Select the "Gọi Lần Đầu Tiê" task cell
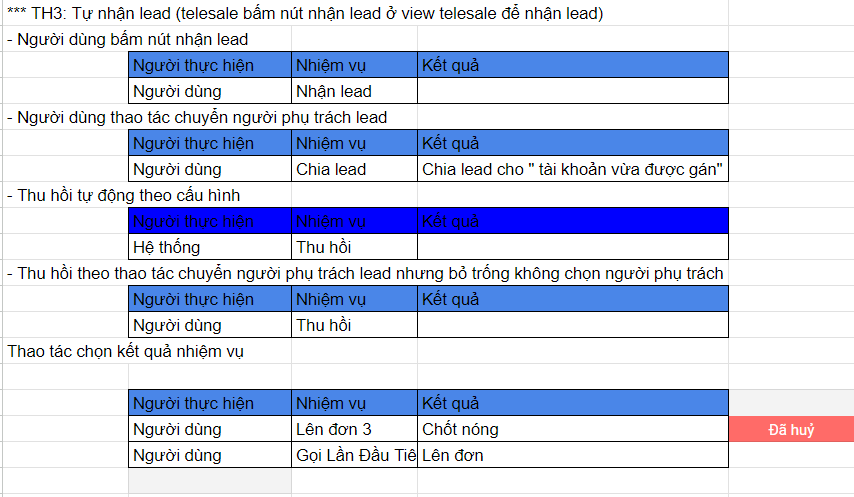 pyautogui.click(x=354, y=456)
